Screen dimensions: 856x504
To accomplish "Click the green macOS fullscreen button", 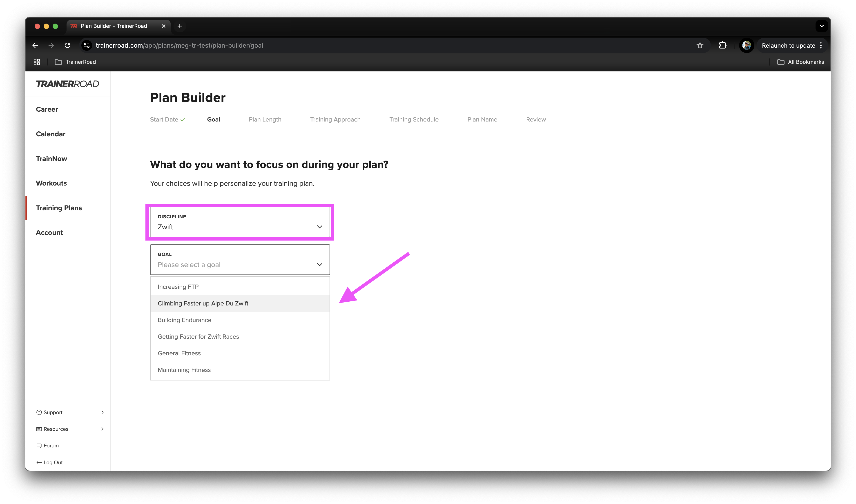I will (55, 26).
